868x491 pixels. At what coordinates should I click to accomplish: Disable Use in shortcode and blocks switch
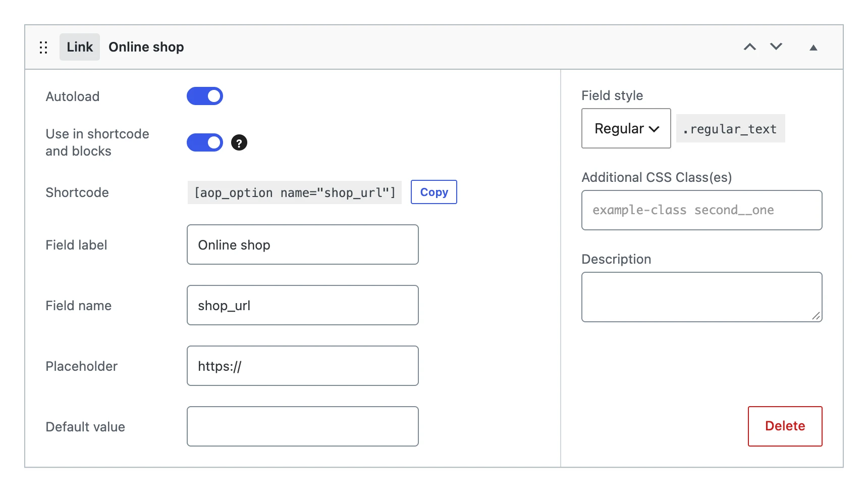(205, 142)
